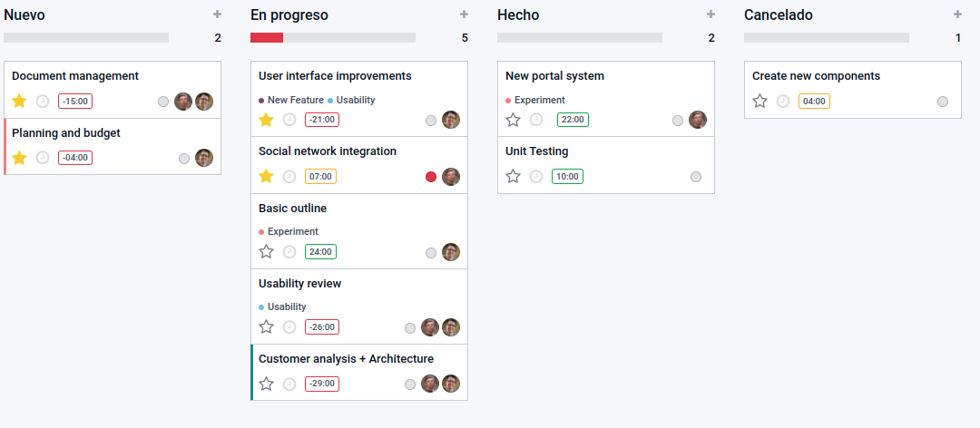980x428 pixels.
Task: Add a task in the Nuevo column
Action: click(x=217, y=15)
